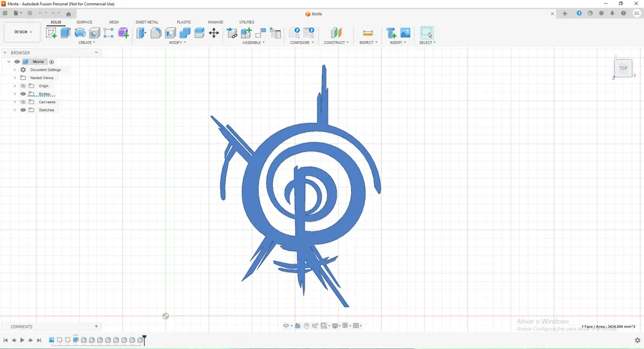644x349 pixels.
Task: Activate the Move/Copy arrows tool
Action: 214,33
